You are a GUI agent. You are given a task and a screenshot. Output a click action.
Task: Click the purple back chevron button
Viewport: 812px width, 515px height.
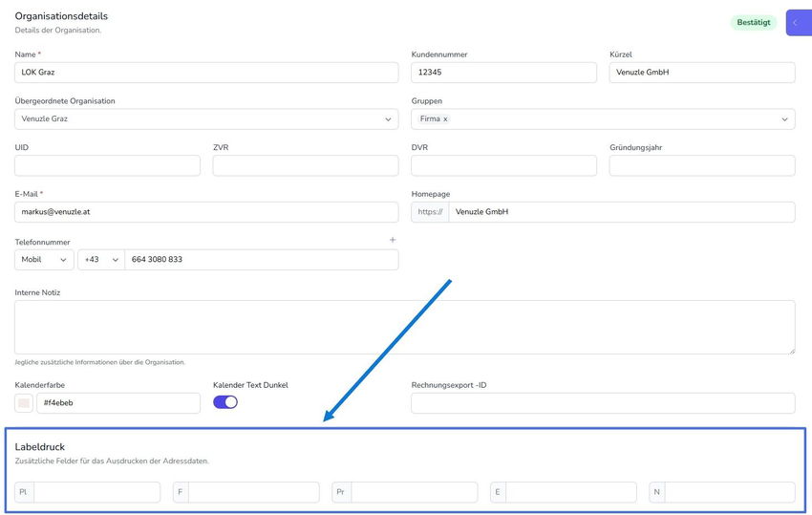[x=797, y=23]
